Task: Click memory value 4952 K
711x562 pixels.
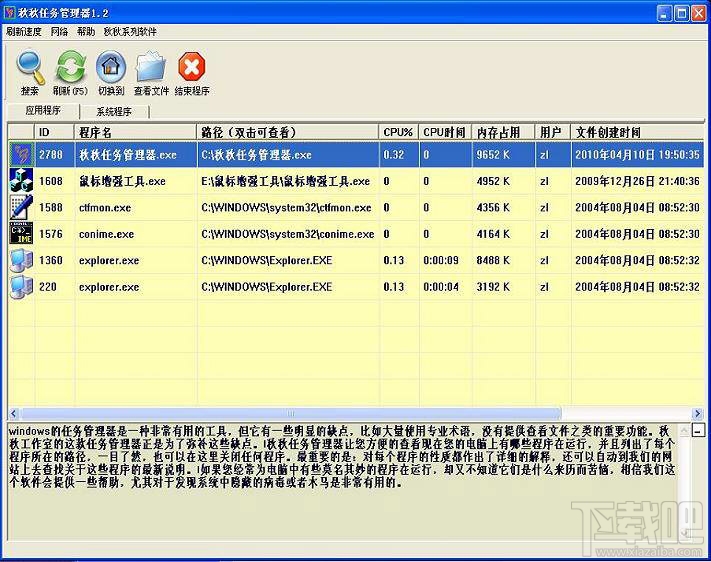Action: tap(493, 181)
